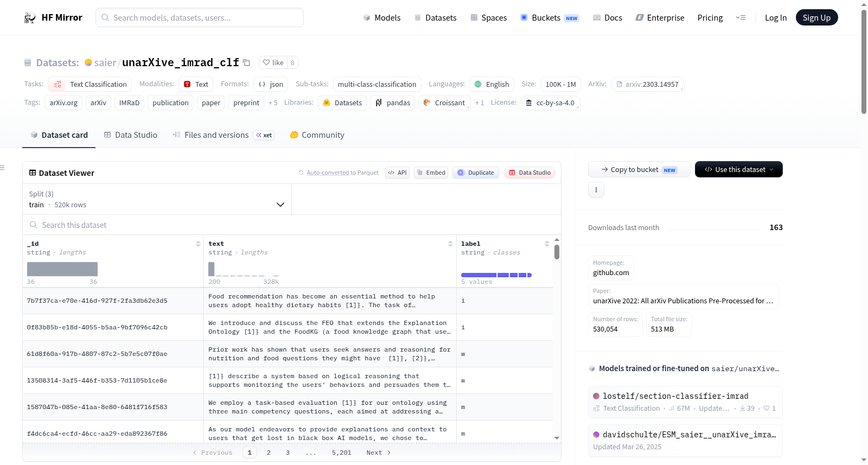Screen dimensions: 868x465
Task: Click the saier owner name link
Action: click(x=105, y=63)
